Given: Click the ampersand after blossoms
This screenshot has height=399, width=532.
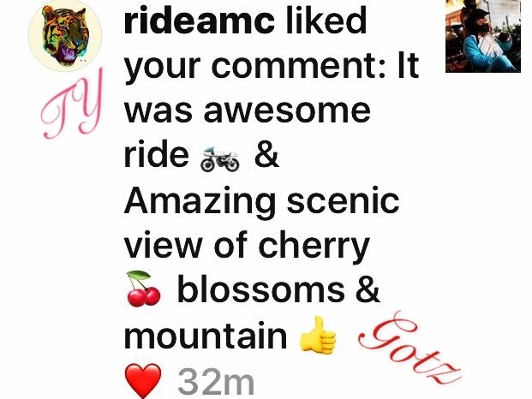Looking at the screenshot, I should (x=368, y=290).
